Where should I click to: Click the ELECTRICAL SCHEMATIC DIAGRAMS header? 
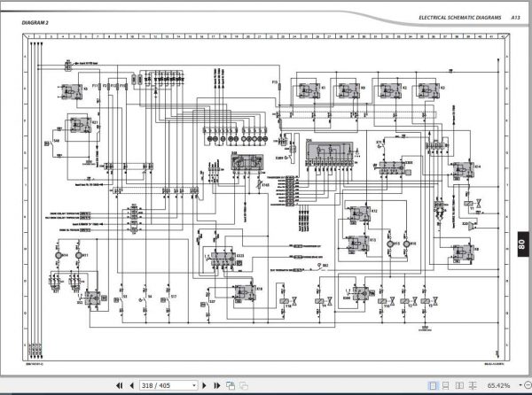[x=459, y=18]
